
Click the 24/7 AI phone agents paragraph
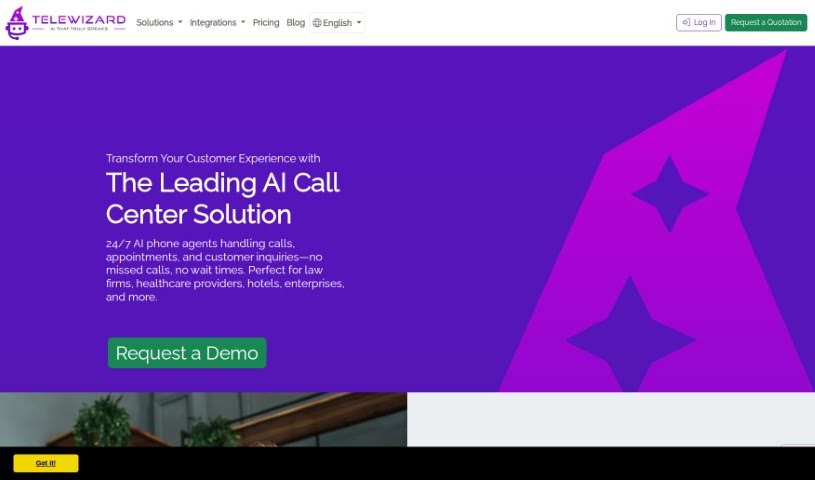click(224, 270)
